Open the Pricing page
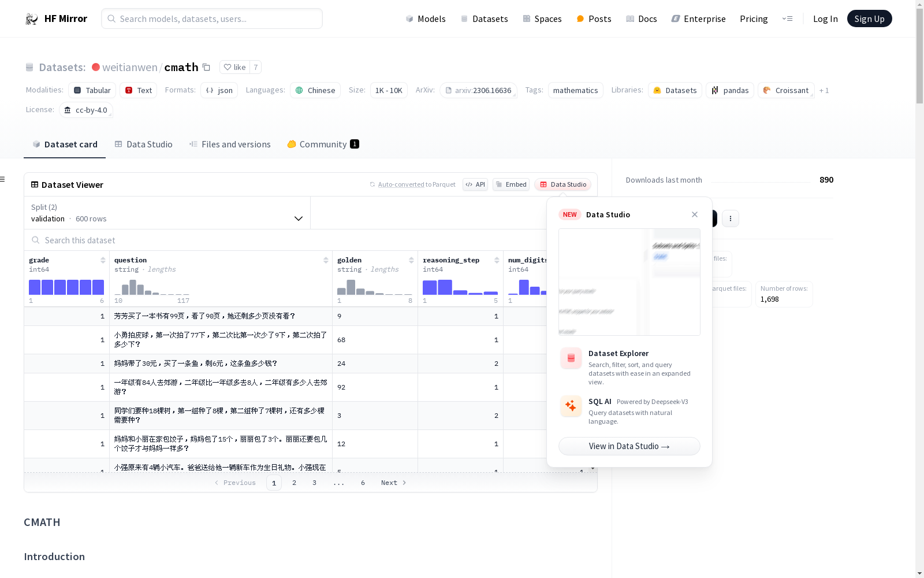Image resolution: width=924 pixels, height=578 pixels. pyautogui.click(x=754, y=18)
